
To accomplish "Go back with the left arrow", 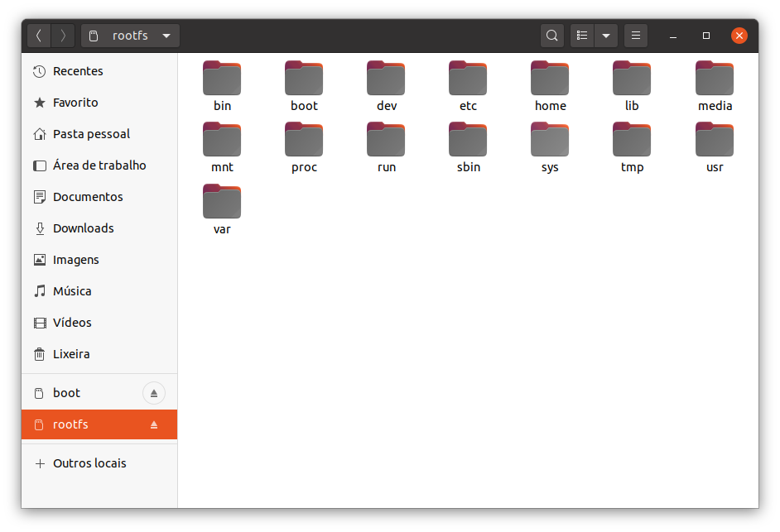I will click(x=39, y=36).
